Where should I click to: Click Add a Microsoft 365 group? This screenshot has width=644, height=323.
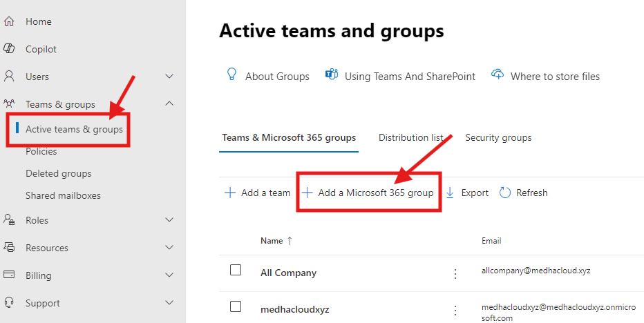click(x=368, y=193)
